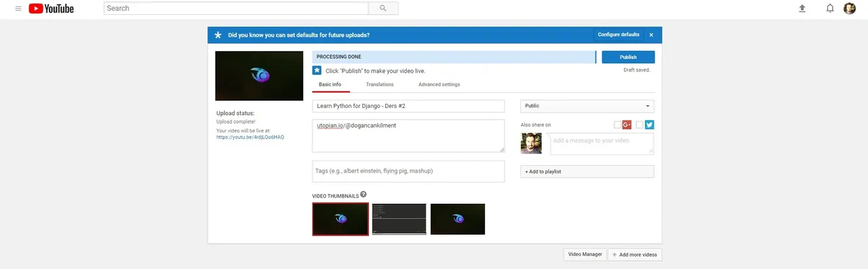Focus the YouTube search field

(x=236, y=8)
